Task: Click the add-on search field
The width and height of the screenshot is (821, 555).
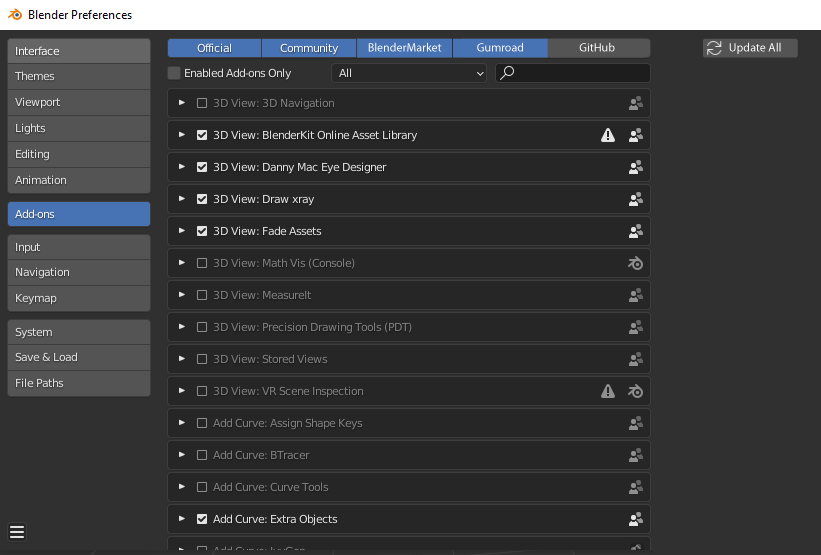Action: (573, 73)
